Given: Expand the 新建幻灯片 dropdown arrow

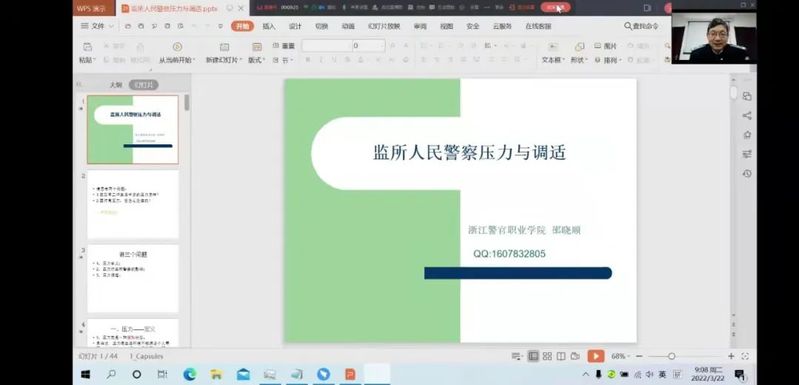Looking at the screenshot, I should 241,61.
